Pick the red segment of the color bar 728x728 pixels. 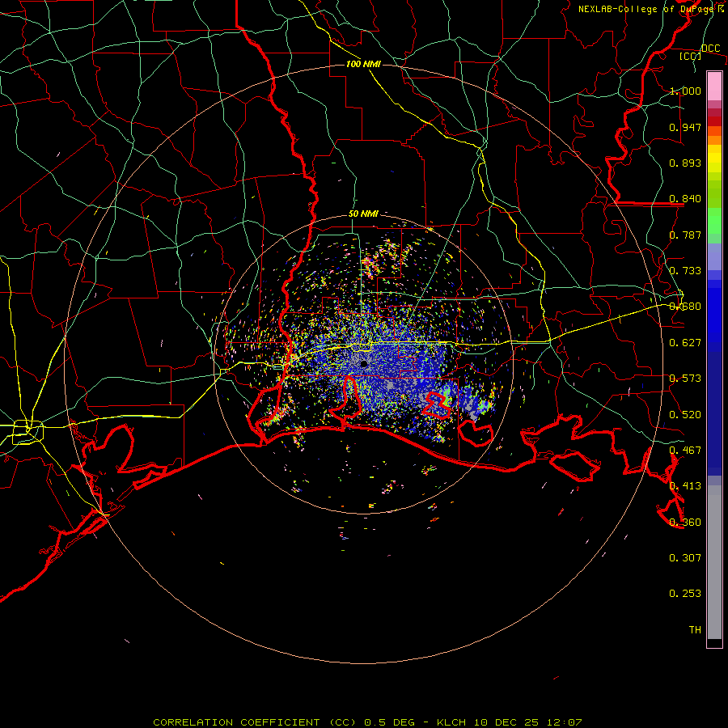(x=714, y=121)
